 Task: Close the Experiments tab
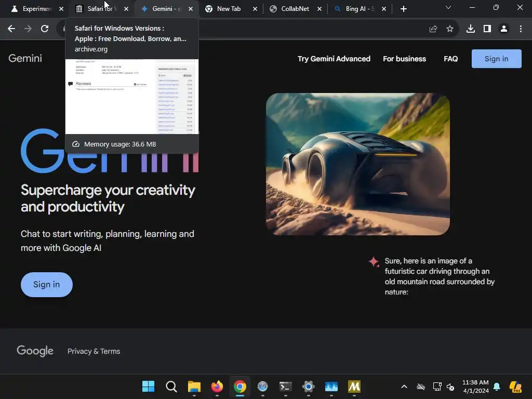pyautogui.click(x=61, y=9)
